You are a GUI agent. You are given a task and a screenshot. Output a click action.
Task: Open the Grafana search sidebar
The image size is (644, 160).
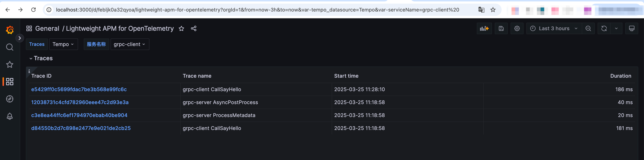point(10,47)
